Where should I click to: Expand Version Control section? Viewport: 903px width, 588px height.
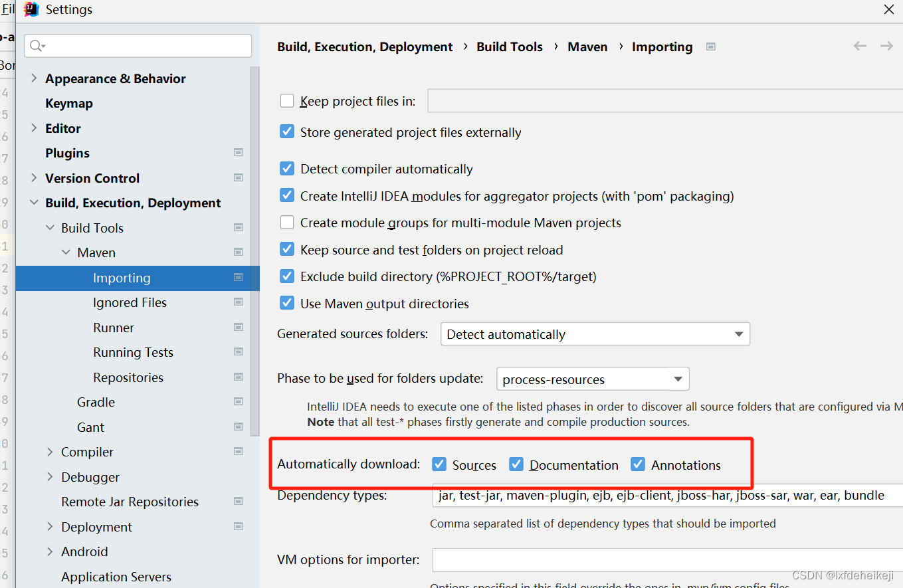(x=34, y=177)
